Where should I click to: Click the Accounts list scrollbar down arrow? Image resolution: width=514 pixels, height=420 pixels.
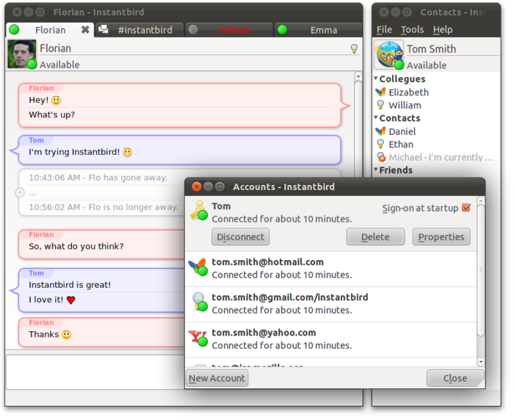coord(480,362)
